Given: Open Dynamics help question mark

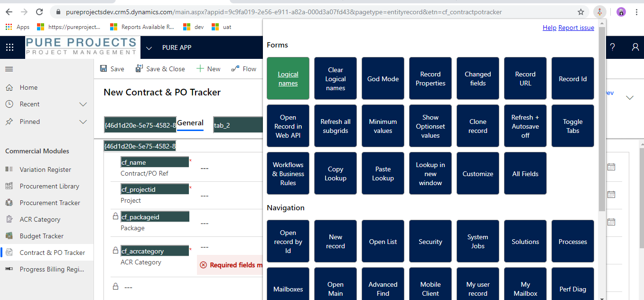Looking at the screenshot, I should point(613,47).
